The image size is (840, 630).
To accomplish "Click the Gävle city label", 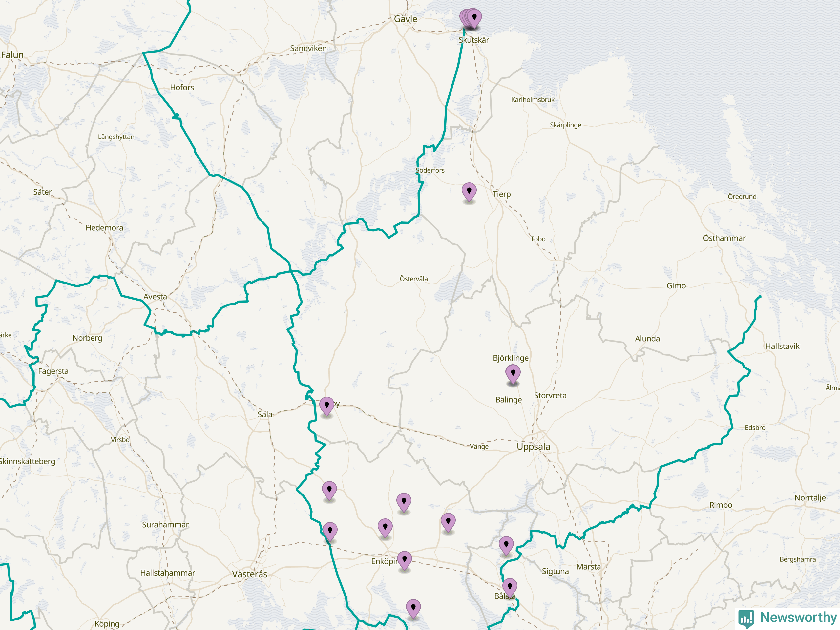I will [406, 19].
